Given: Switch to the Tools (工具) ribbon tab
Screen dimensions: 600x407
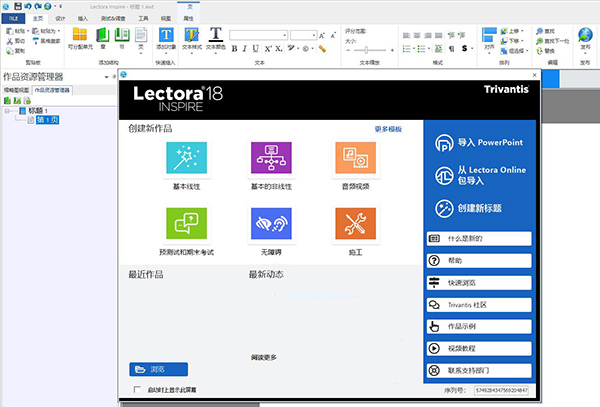Looking at the screenshot, I should (x=143, y=18).
